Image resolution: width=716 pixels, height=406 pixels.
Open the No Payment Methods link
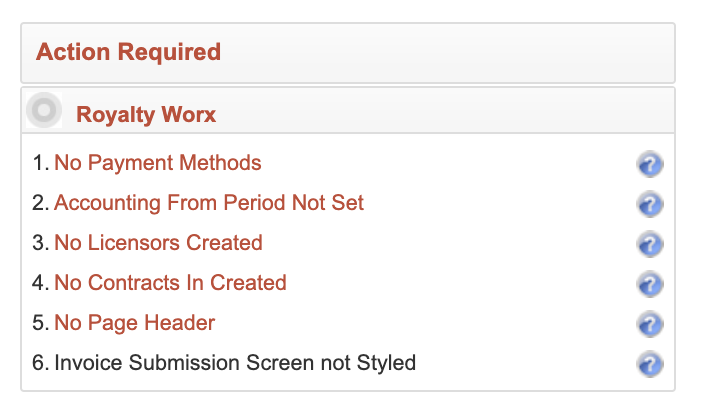158,163
